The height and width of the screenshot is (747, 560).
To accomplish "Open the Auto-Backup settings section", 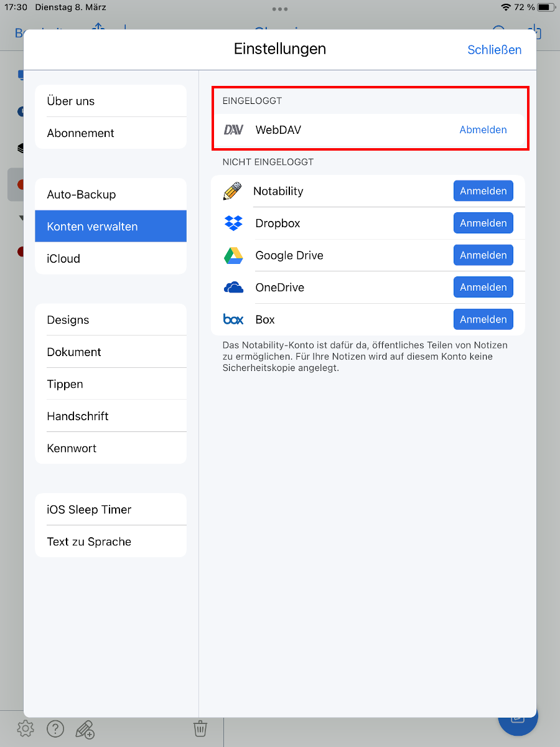I will pyautogui.click(x=111, y=195).
